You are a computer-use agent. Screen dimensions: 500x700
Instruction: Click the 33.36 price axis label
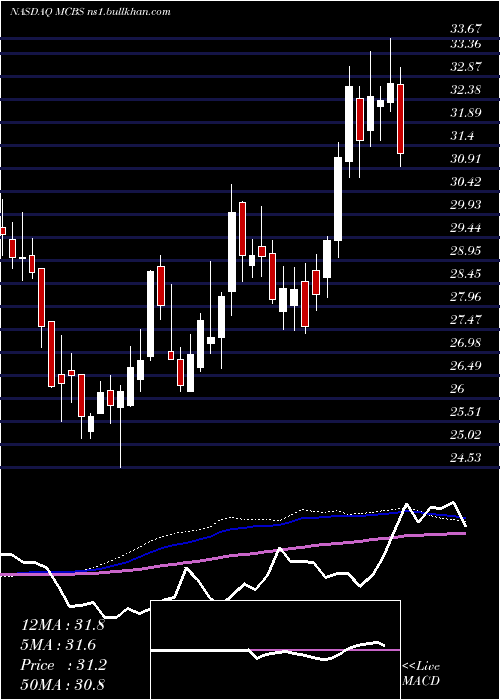point(466,44)
